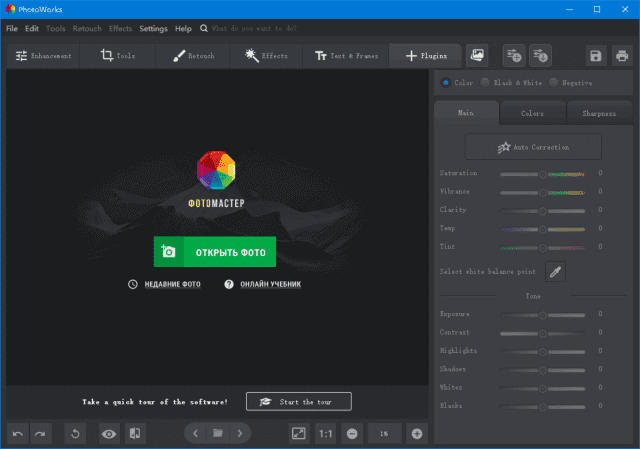Toggle the eye preview original icon
The height and width of the screenshot is (449, 640).
(x=109, y=433)
